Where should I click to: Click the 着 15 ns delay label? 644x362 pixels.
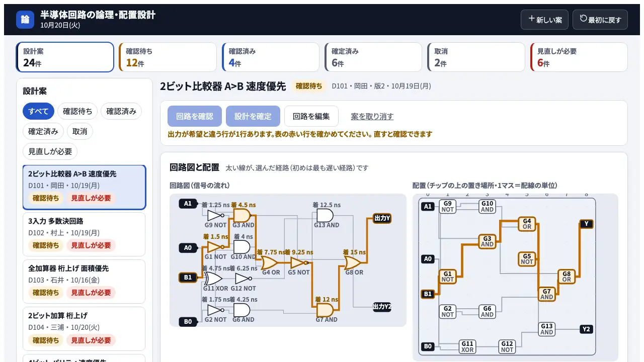coord(354,252)
